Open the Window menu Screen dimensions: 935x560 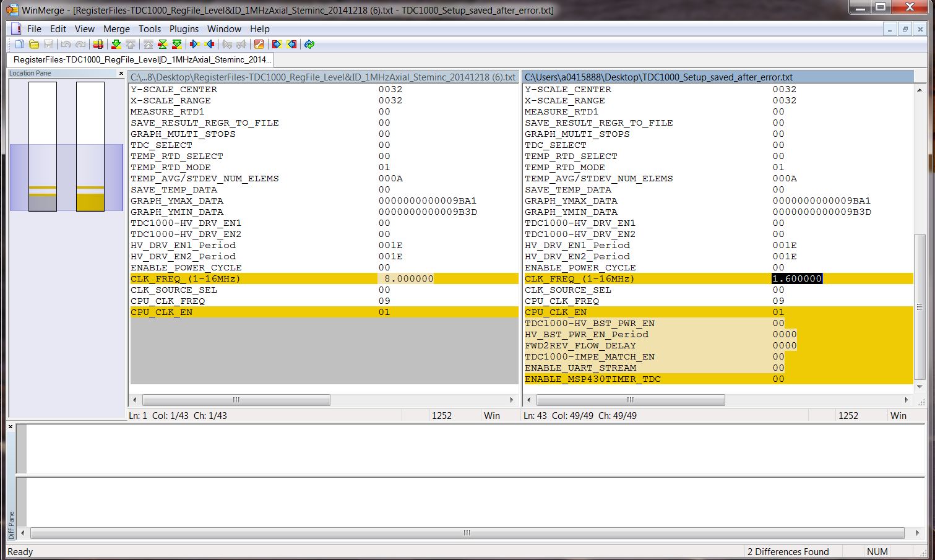[224, 28]
